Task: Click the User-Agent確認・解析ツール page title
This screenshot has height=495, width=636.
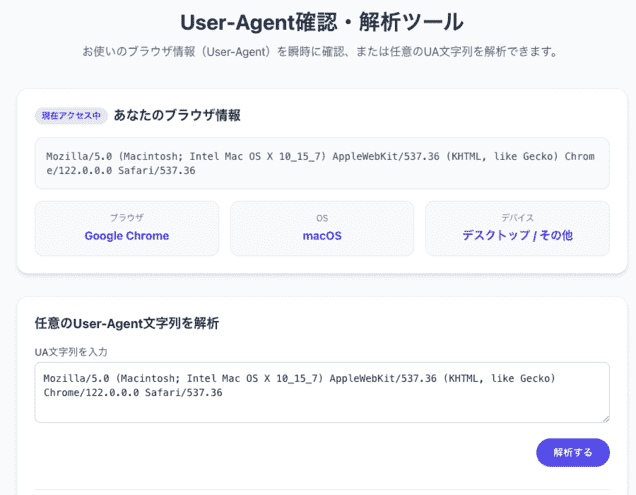Action: [x=322, y=22]
